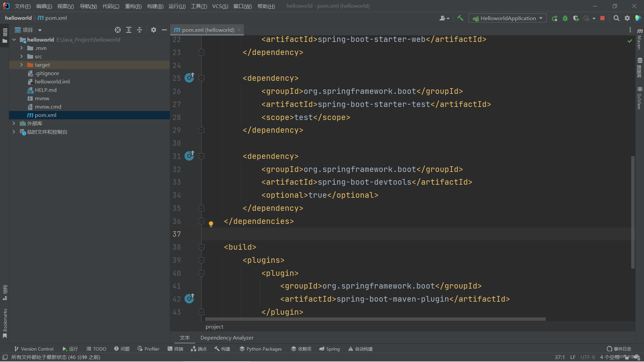Expand the target folder

[x=21, y=65]
